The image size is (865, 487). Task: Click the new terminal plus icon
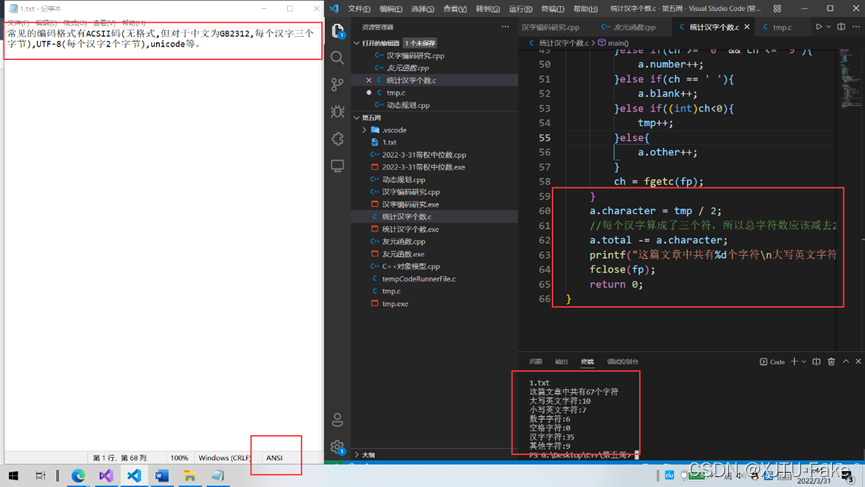coord(794,362)
